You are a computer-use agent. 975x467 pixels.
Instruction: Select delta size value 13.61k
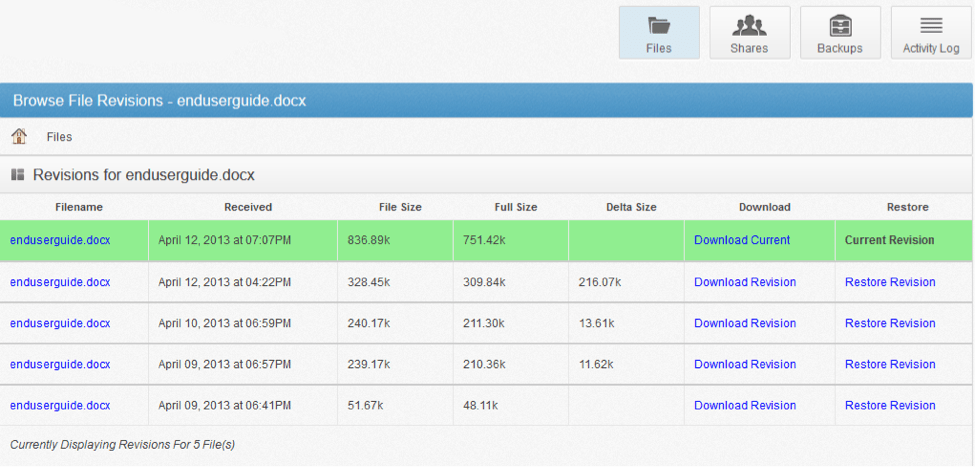(597, 323)
